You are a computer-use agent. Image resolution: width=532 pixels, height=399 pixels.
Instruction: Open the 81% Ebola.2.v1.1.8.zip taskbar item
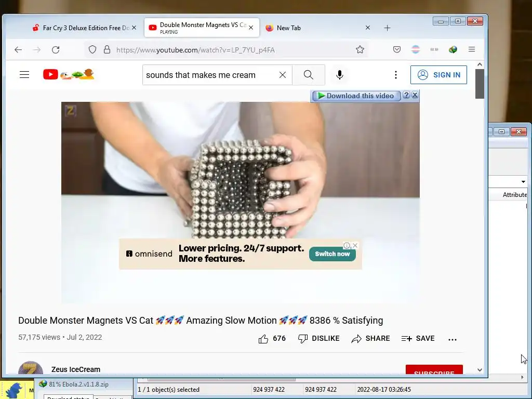(x=79, y=384)
